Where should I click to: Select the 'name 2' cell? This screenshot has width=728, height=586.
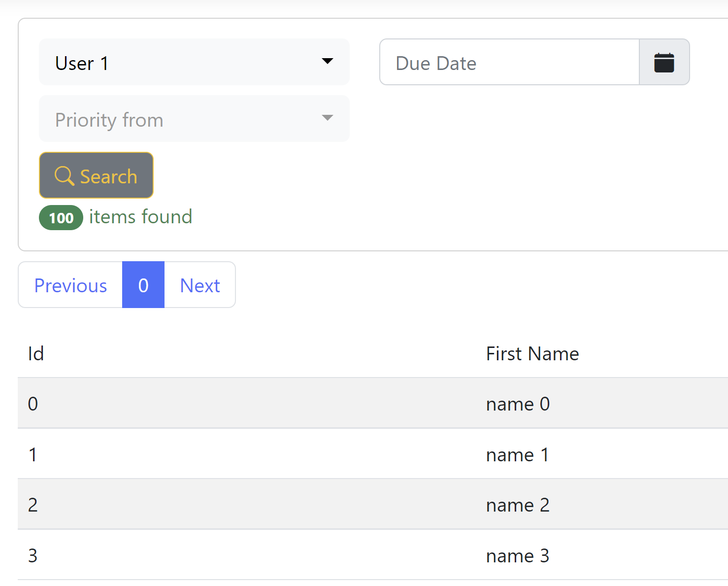[518, 505]
